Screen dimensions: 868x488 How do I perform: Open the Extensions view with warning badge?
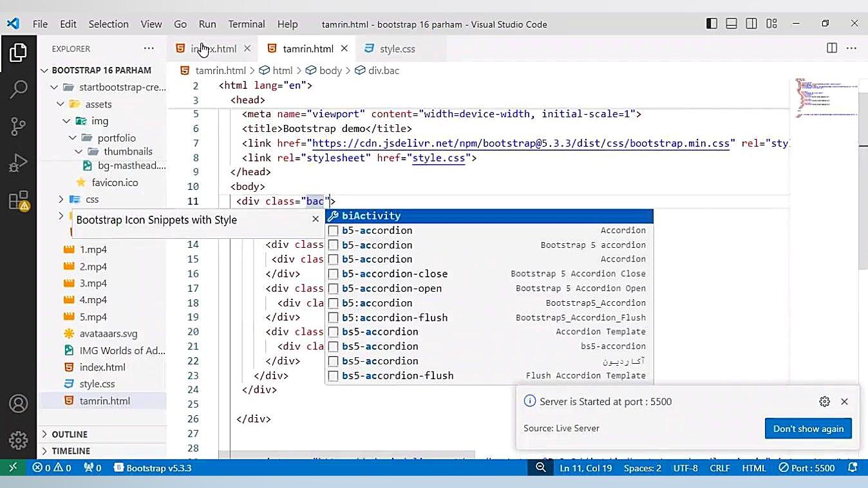[x=19, y=200]
